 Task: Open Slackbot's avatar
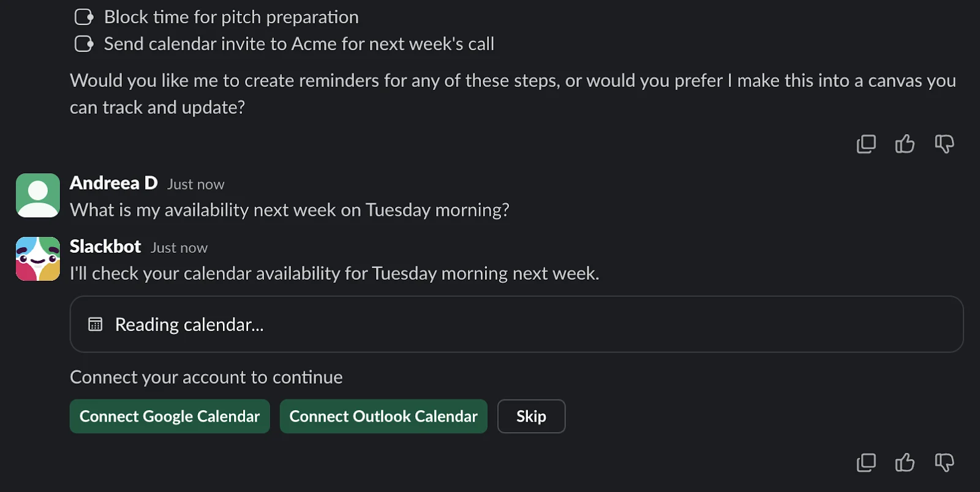pyautogui.click(x=38, y=259)
